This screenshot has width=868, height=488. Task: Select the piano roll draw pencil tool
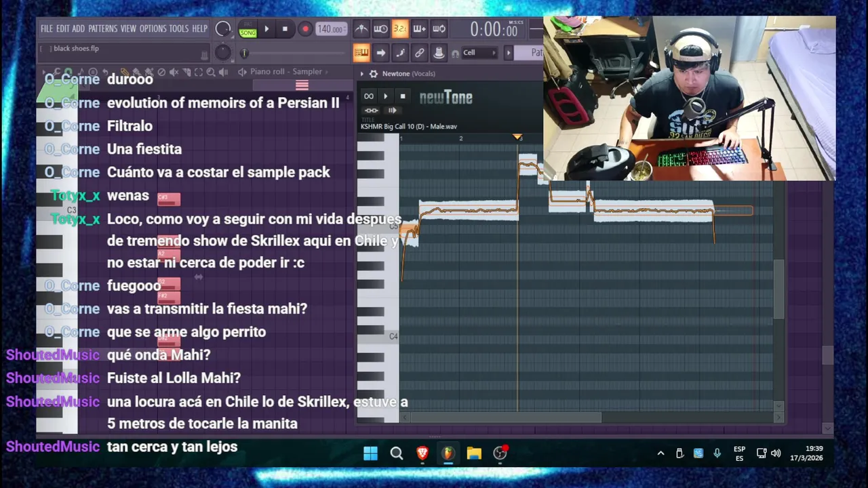125,72
